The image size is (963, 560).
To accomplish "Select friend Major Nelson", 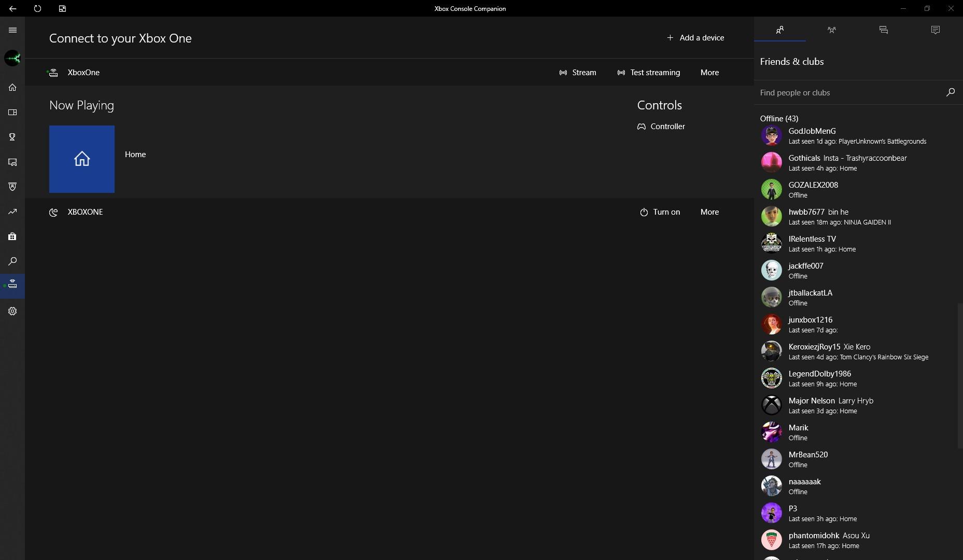I will click(x=856, y=405).
